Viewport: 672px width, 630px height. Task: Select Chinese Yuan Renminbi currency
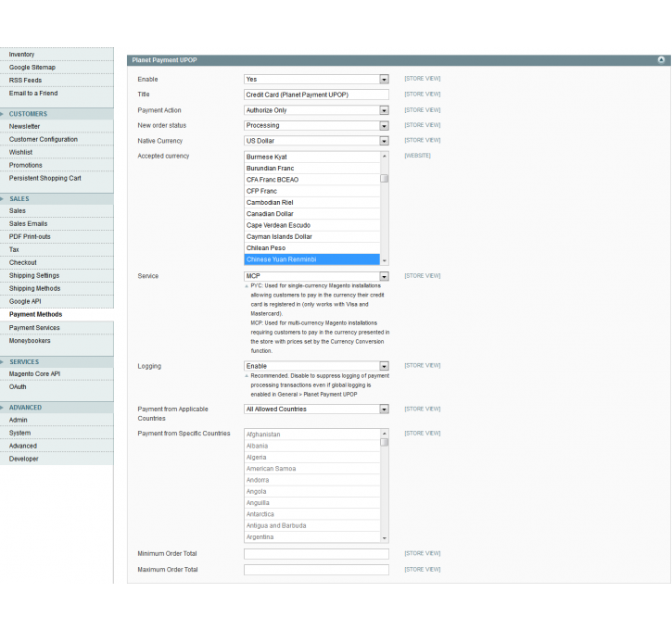pos(312,259)
